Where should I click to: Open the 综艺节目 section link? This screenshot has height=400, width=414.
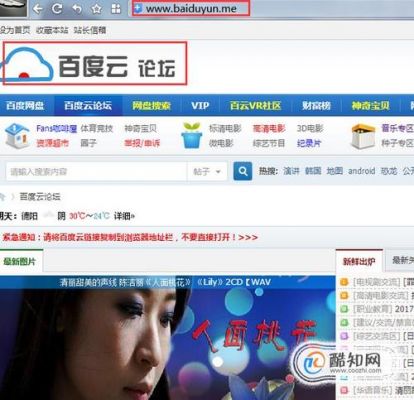pyautogui.click(x=269, y=143)
